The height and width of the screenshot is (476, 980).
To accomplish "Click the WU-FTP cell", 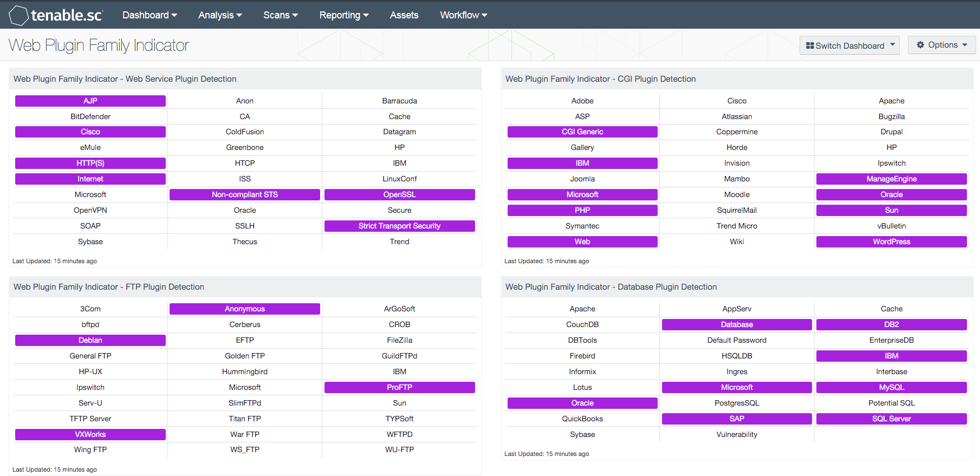I will [x=400, y=449].
